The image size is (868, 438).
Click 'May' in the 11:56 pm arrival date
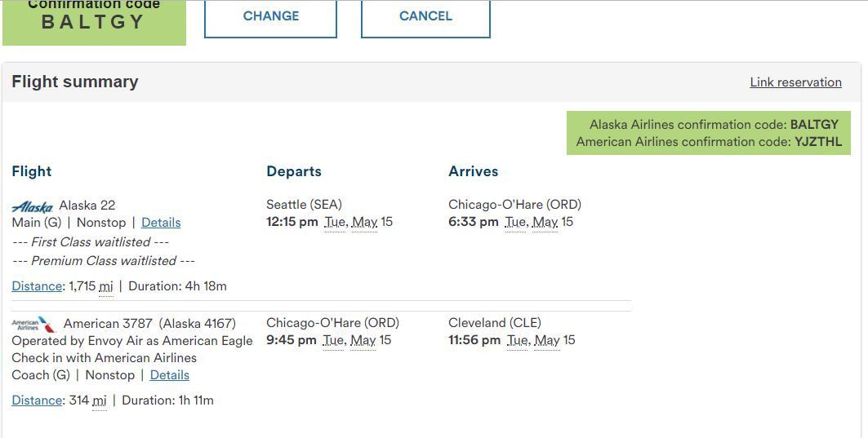click(x=545, y=340)
